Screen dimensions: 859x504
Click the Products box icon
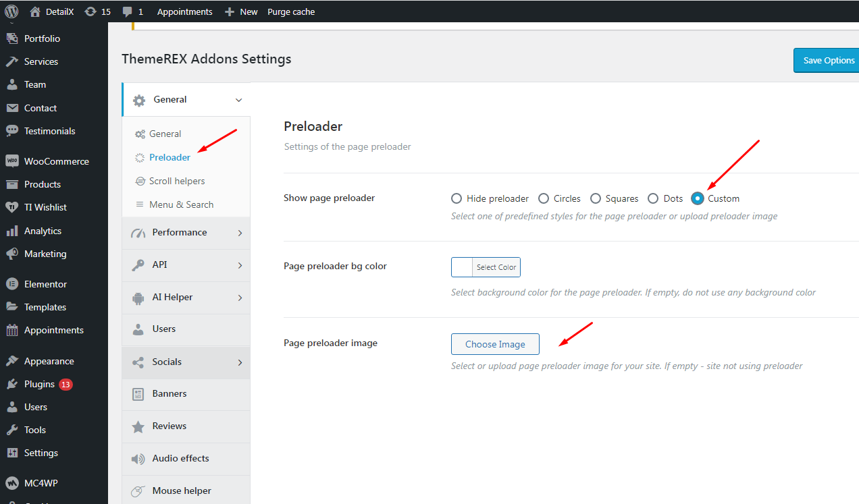click(x=12, y=184)
